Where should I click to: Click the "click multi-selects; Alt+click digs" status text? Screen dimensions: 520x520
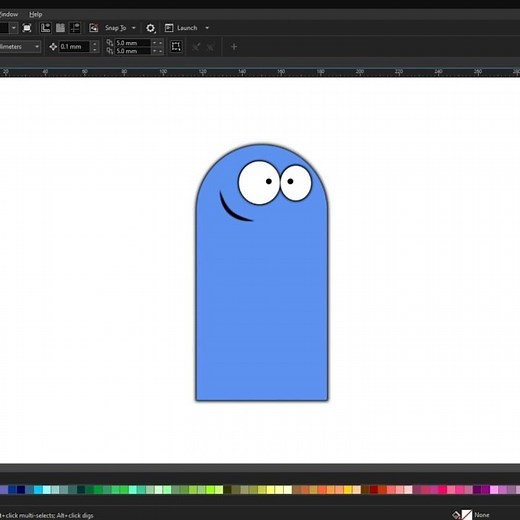[49, 515]
